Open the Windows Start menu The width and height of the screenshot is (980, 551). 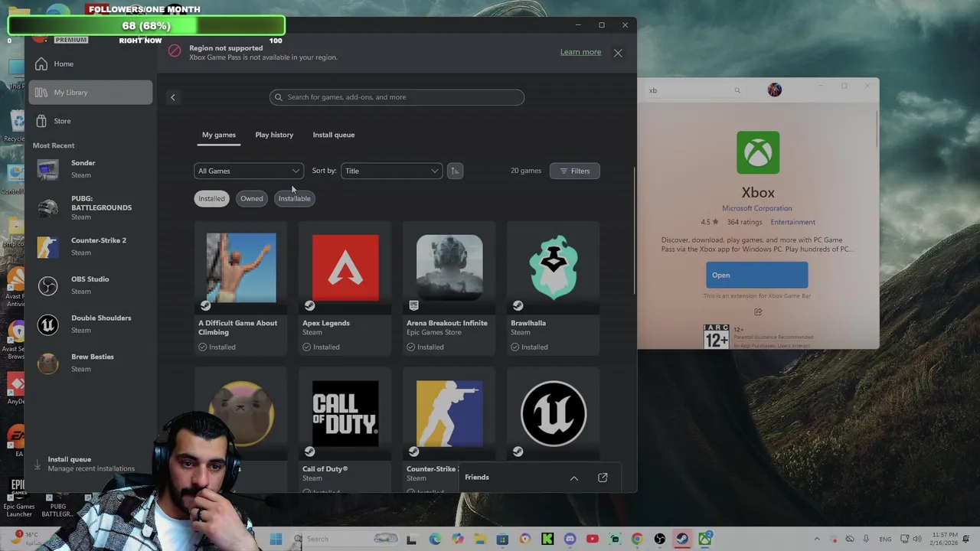click(276, 540)
